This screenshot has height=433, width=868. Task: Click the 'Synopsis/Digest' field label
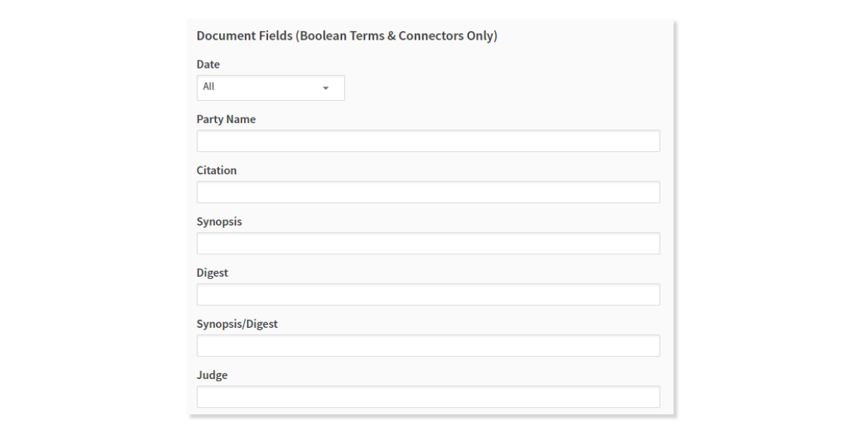237,324
